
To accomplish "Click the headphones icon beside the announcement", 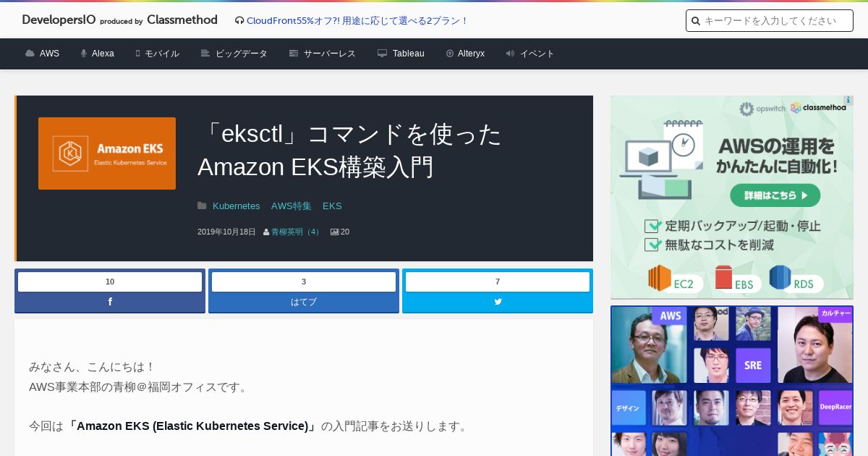I will pyautogui.click(x=239, y=21).
